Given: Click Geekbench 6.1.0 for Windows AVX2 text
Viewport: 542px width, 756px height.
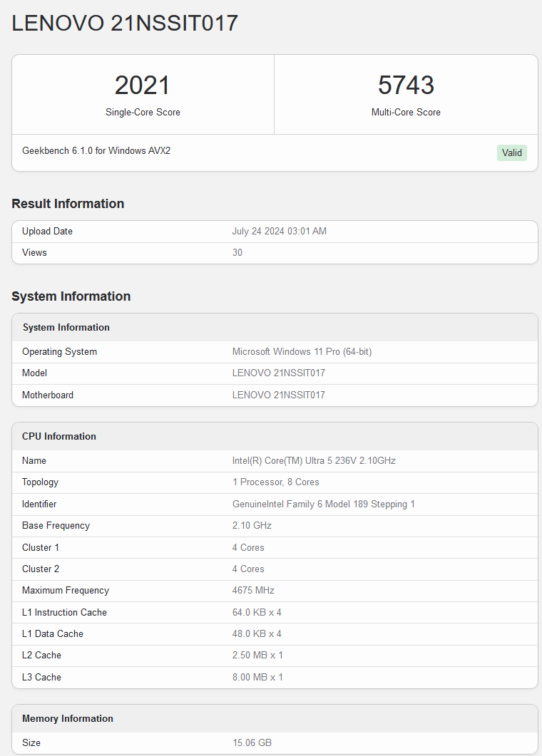Looking at the screenshot, I should (x=96, y=150).
